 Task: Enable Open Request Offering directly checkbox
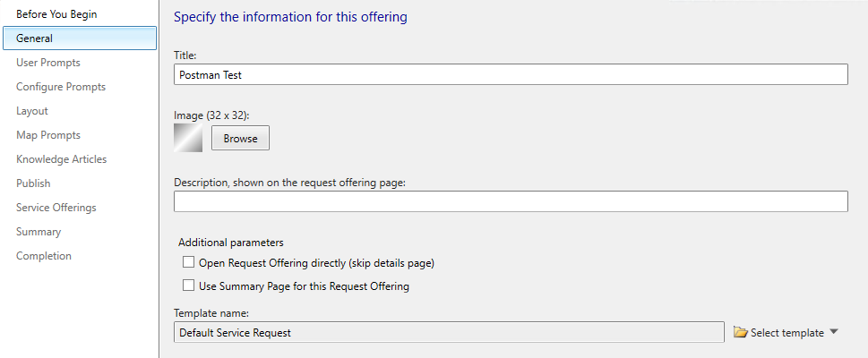point(189,263)
